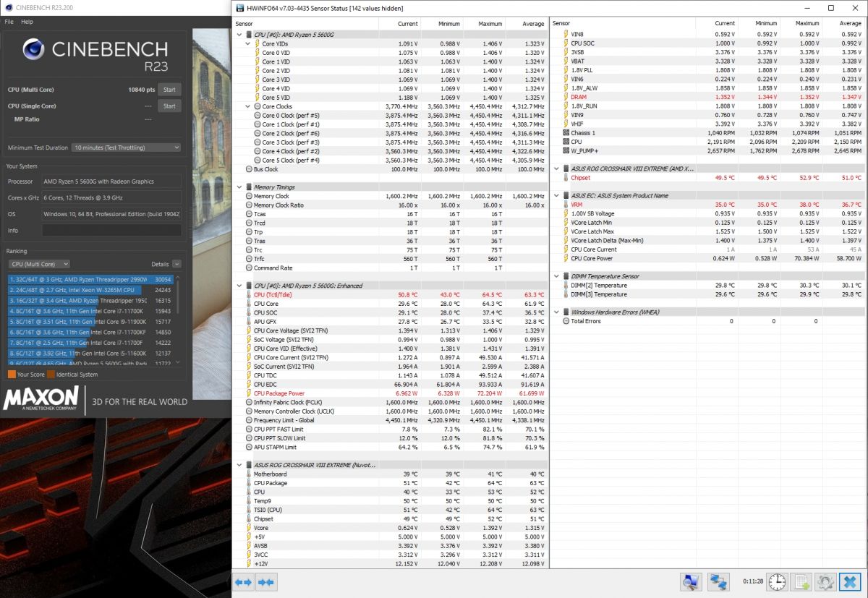Open the Help menu in Cinebench
This screenshot has height=598, width=868.
tap(27, 22)
